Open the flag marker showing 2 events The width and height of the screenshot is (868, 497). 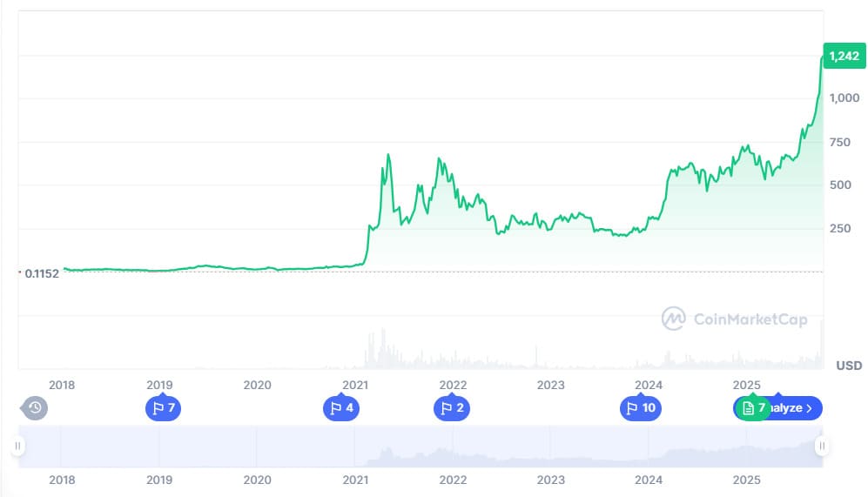tap(451, 407)
